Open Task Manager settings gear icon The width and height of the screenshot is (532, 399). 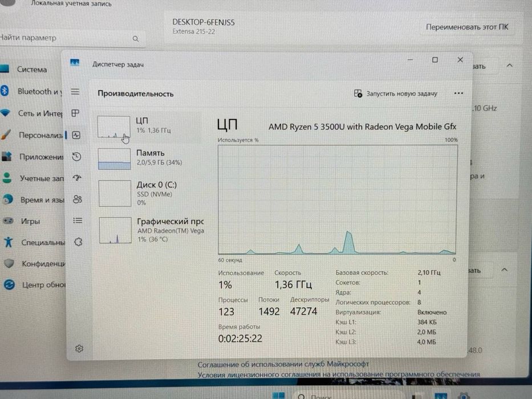(x=79, y=348)
